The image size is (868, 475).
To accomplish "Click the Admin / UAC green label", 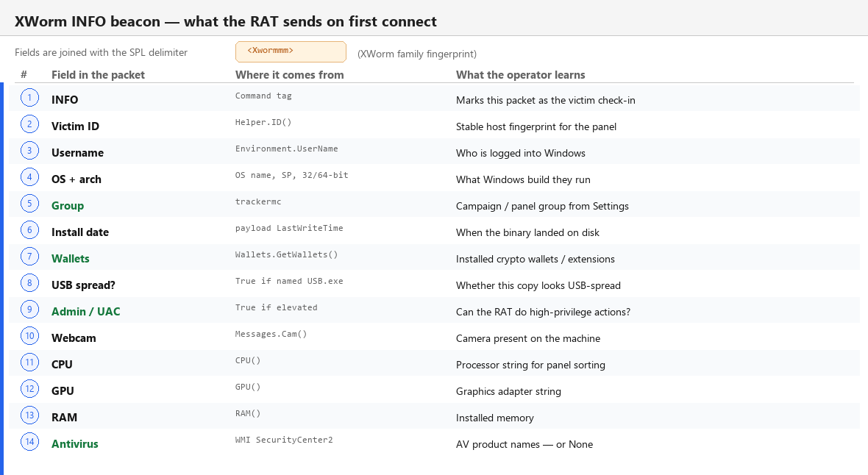I will point(86,312).
